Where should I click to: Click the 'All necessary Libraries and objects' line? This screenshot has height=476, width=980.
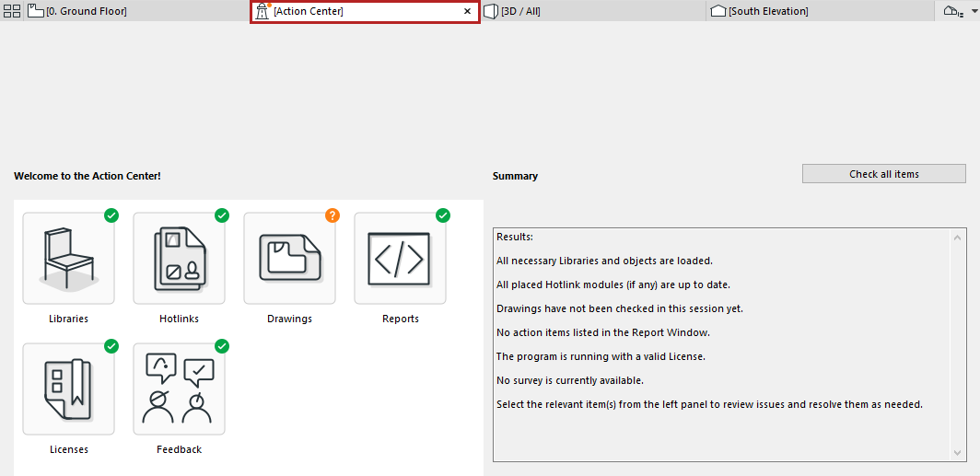[x=604, y=261]
